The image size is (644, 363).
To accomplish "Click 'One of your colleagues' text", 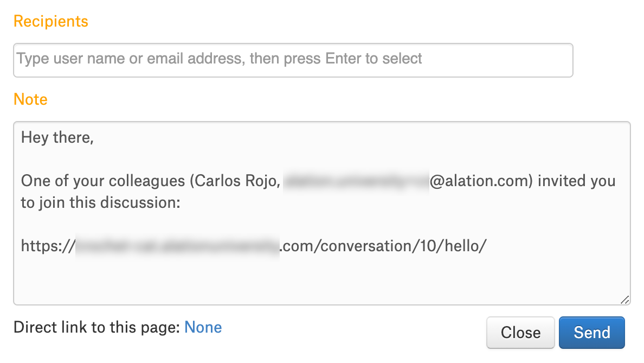I will pyautogui.click(x=103, y=181).
